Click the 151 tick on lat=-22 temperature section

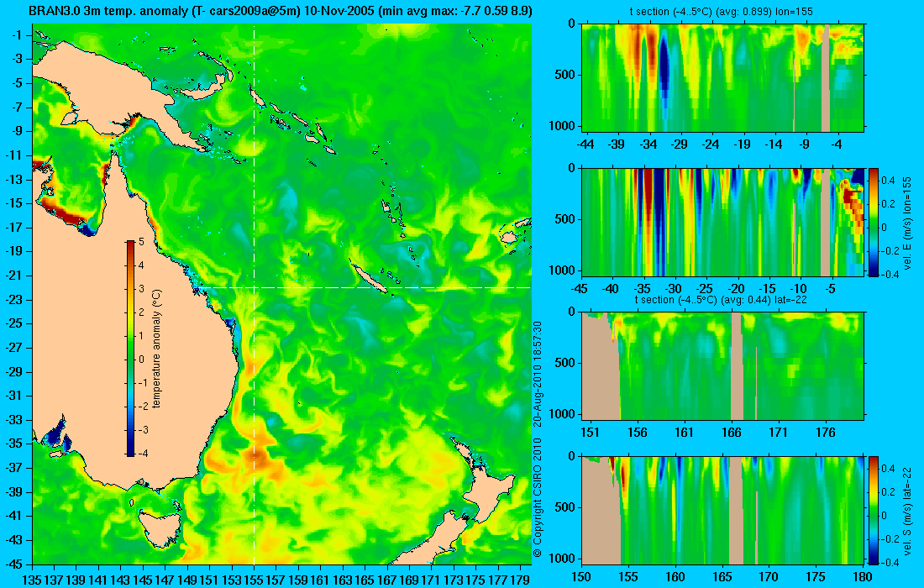coord(590,432)
